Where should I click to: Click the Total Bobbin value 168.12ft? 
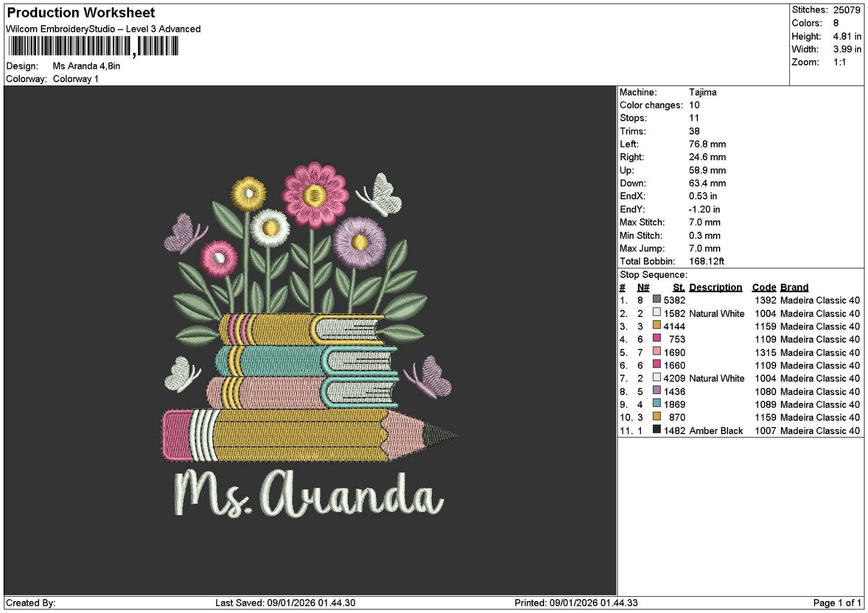click(706, 261)
